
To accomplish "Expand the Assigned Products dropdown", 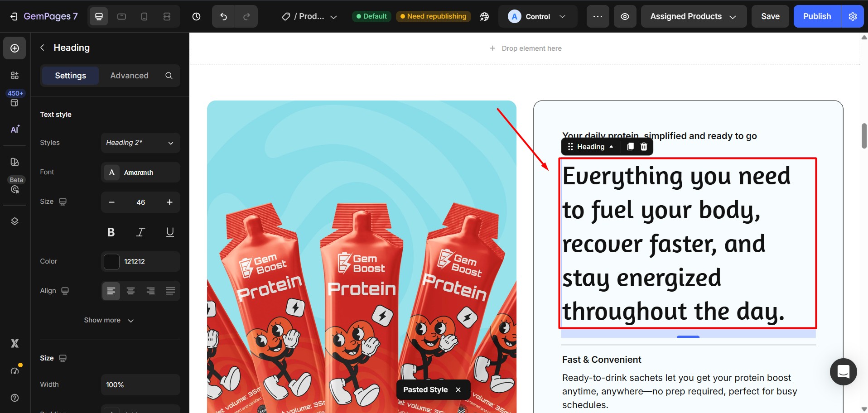I will pyautogui.click(x=693, y=17).
